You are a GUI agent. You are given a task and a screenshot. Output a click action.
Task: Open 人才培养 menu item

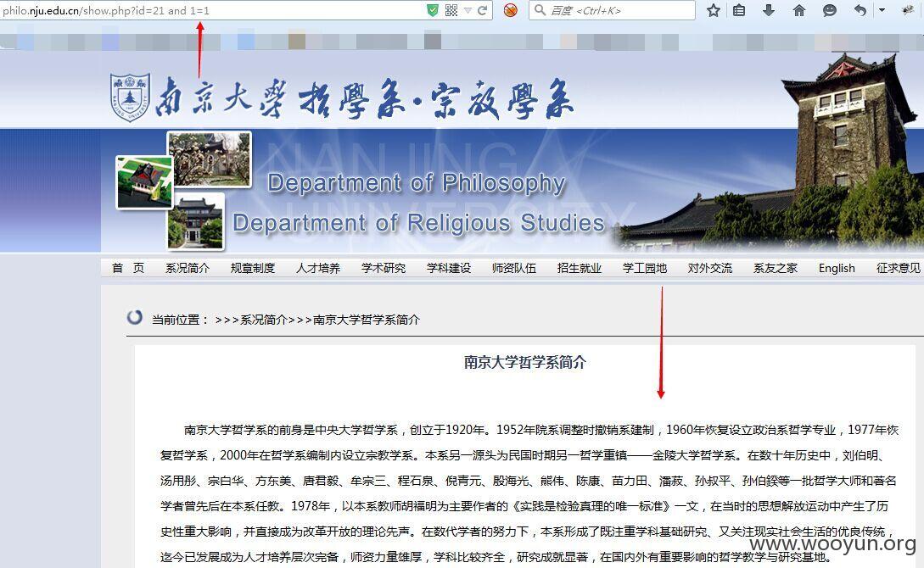click(x=318, y=269)
